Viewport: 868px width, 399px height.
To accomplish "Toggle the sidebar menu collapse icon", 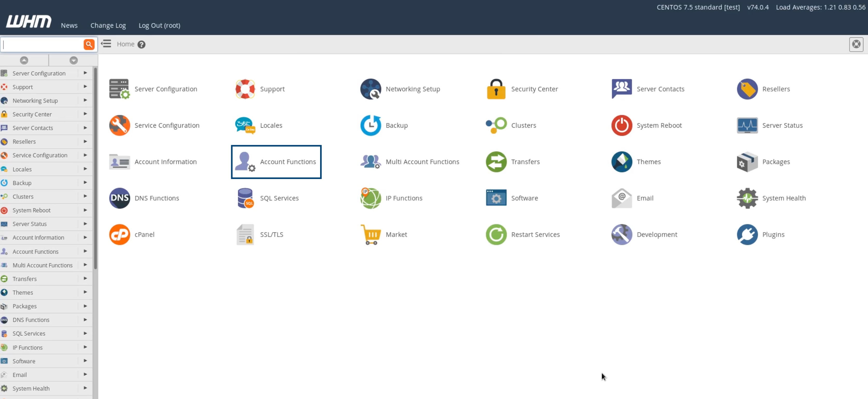I will 106,44.
